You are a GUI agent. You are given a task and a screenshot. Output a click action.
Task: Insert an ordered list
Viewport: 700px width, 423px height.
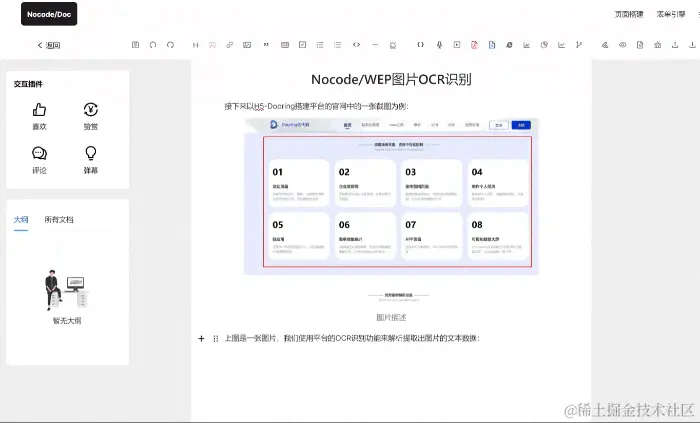320,45
